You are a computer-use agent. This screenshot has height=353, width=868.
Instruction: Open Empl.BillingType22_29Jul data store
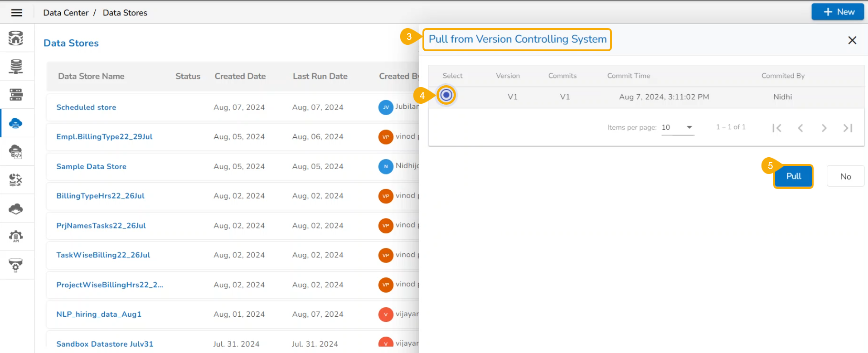104,137
